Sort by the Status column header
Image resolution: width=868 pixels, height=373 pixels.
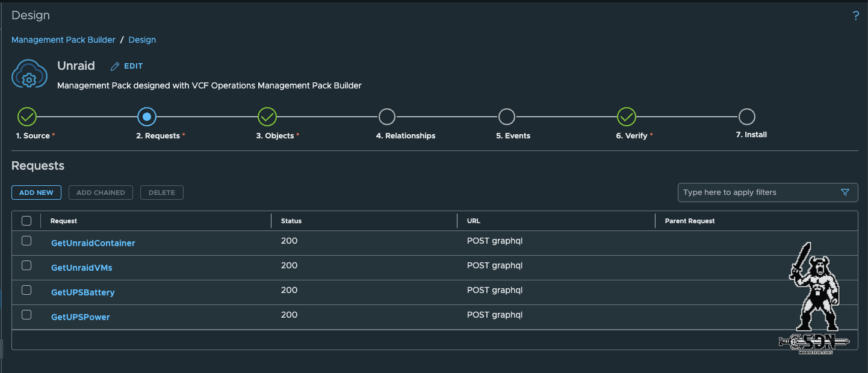tap(291, 221)
